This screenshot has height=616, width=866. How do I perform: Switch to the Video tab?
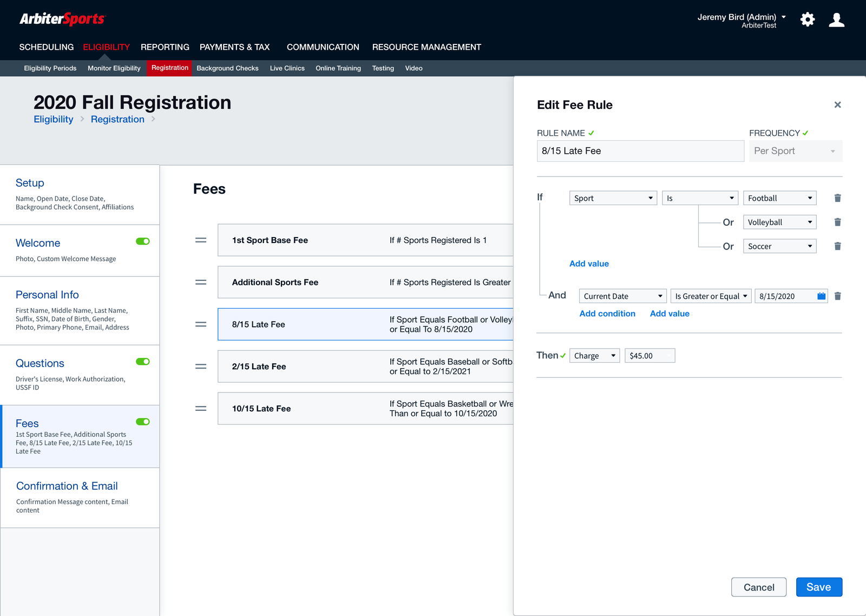[x=414, y=68]
